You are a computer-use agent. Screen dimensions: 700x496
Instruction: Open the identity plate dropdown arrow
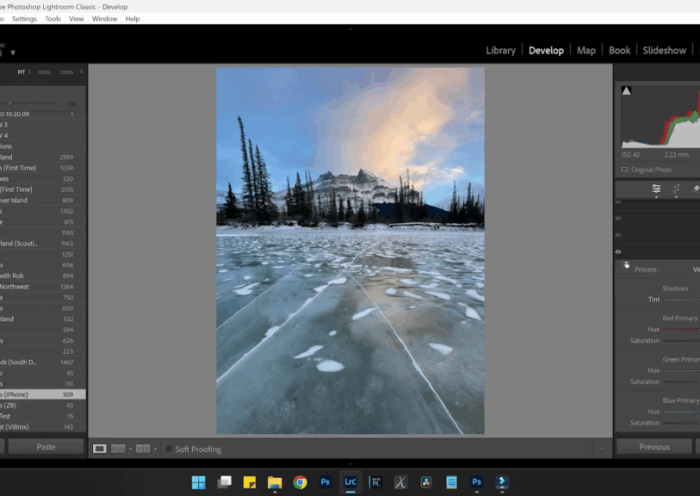tap(14, 52)
